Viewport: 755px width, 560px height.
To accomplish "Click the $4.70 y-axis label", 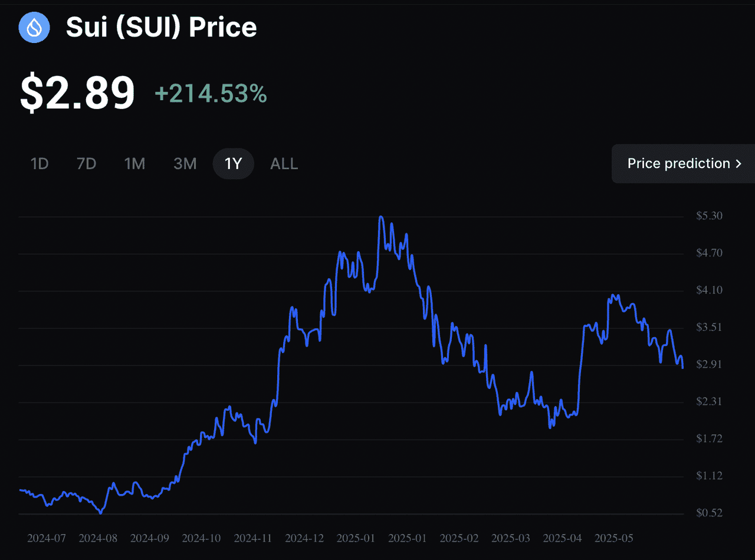I will (x=709, y=253).
